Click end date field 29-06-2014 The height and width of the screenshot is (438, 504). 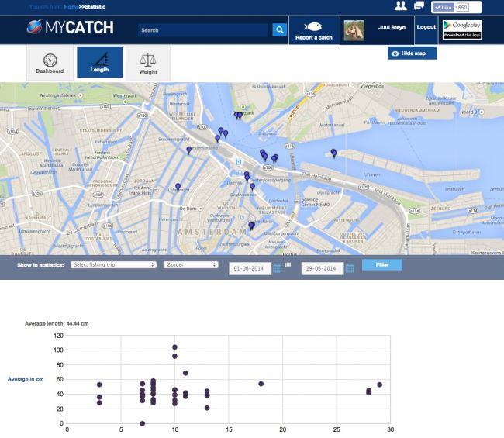pyautogui.click(x=323, y=269)
